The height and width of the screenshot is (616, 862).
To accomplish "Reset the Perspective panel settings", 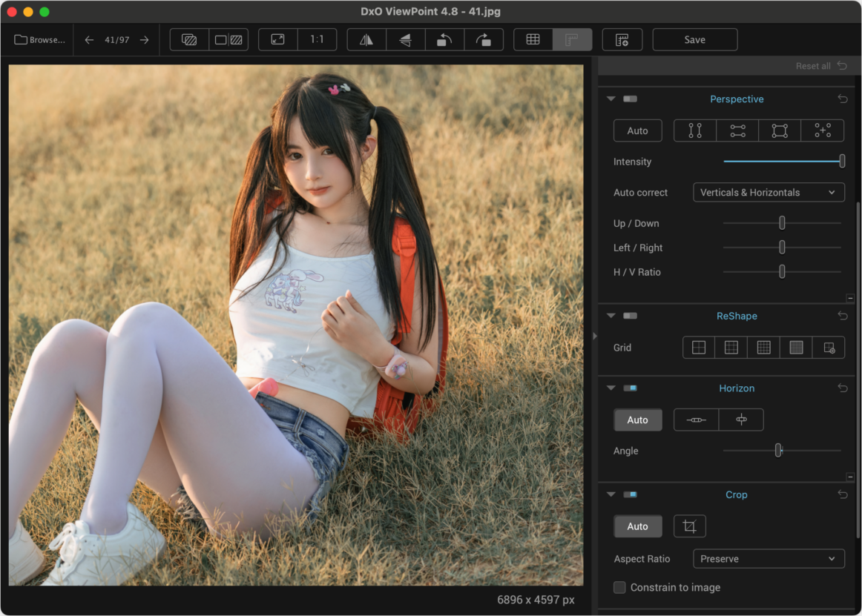I will 843,99.
